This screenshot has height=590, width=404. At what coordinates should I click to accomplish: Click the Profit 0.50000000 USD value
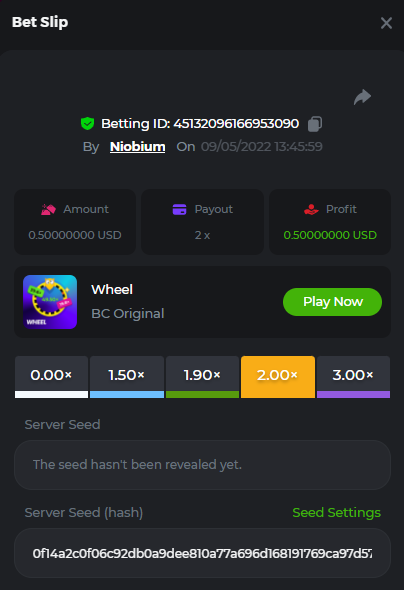tap(330, 235)
